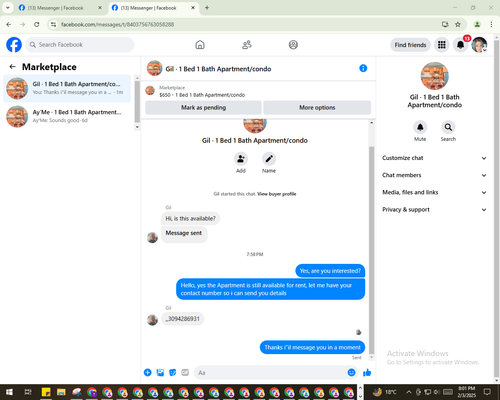Click the Marketplace $650 listing banner
500x400 pixels.
[258, 91]
